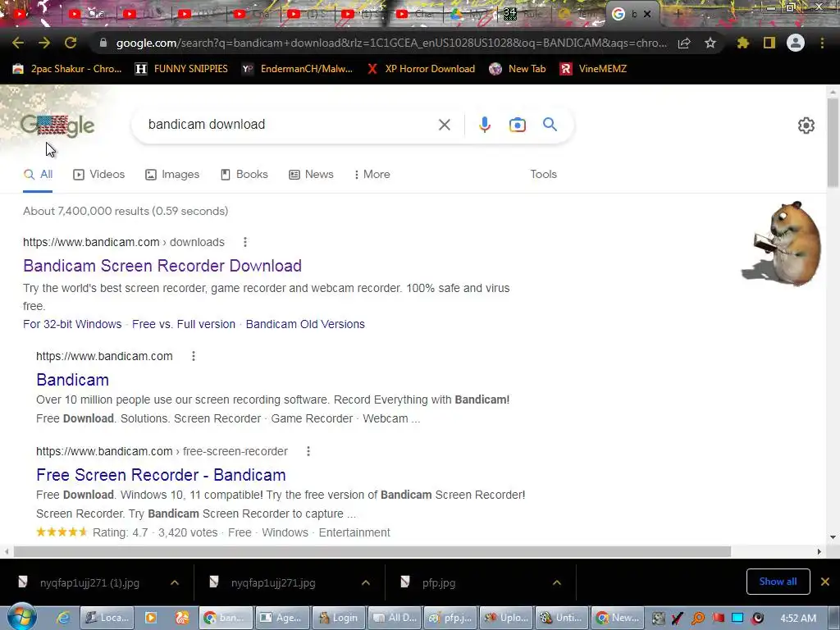Viewport: 840px width, 630px height.
Task: Click the 4:52 AM system clock
Action: coord(798,619)
